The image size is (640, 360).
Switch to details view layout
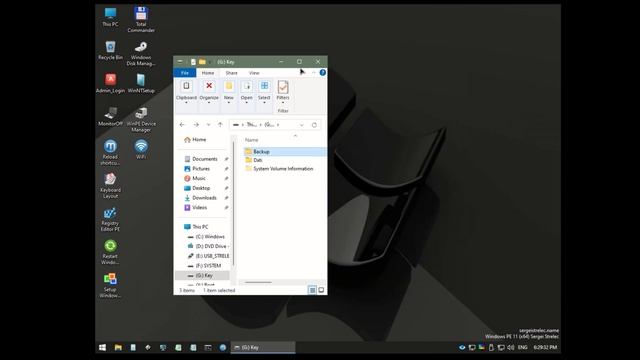click(x=312, y=290)
